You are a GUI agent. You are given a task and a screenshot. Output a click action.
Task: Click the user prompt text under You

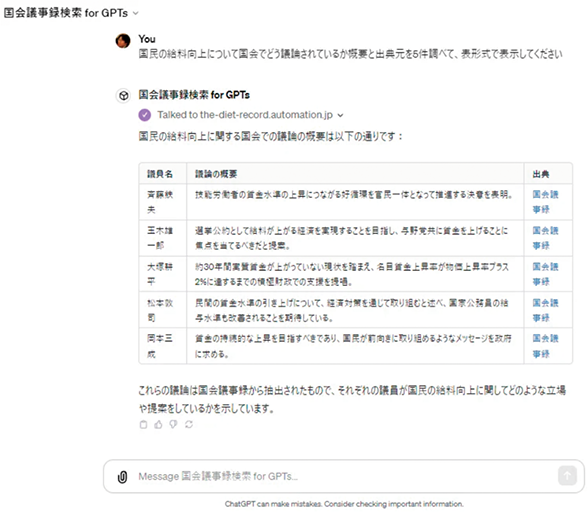(x=351, y=54)
